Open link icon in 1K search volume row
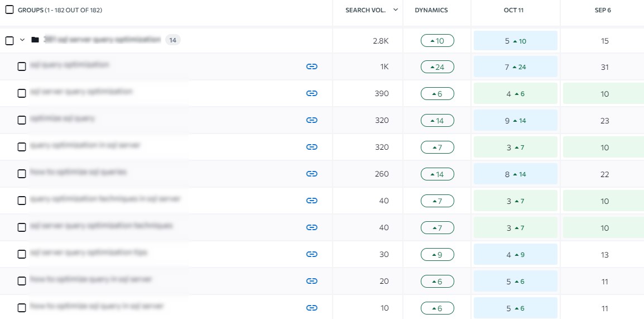The image size is (644, 319). pos(312,66)
